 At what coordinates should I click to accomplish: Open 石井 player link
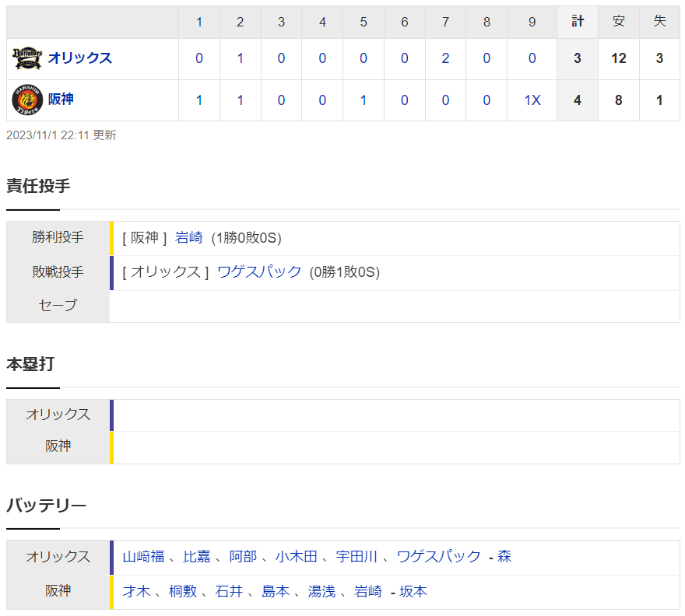point(229,592)
